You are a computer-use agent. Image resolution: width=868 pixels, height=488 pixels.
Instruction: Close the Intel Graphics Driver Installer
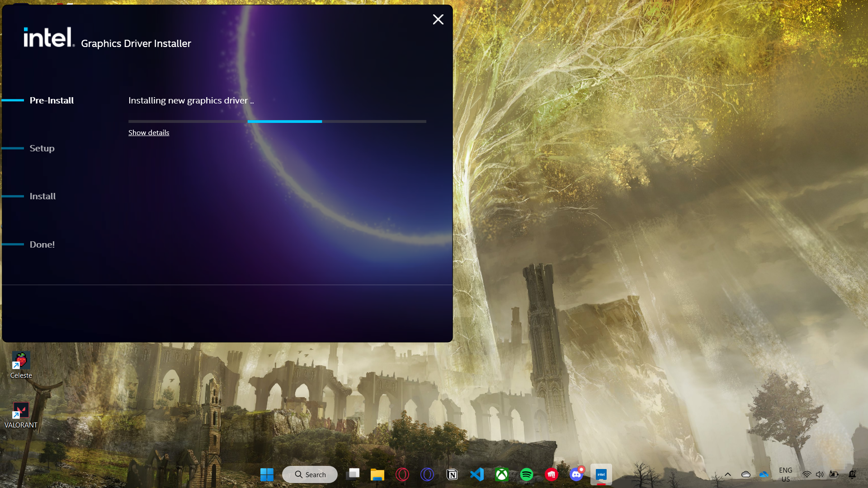click(x=438, y=19)
